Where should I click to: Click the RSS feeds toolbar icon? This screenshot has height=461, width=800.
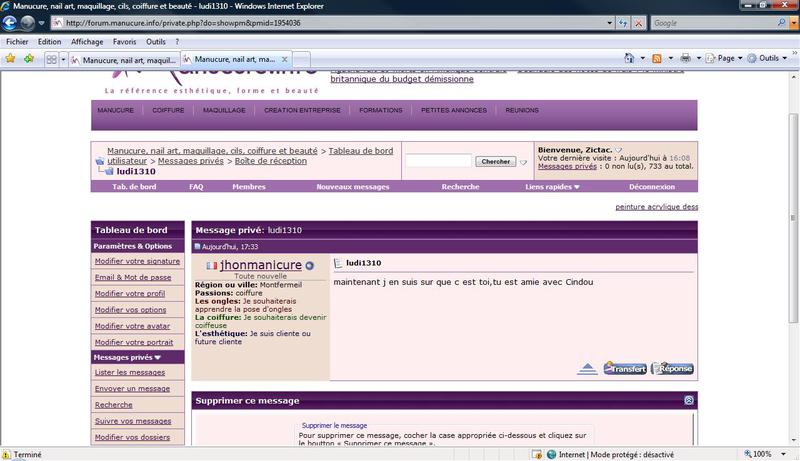659,59
